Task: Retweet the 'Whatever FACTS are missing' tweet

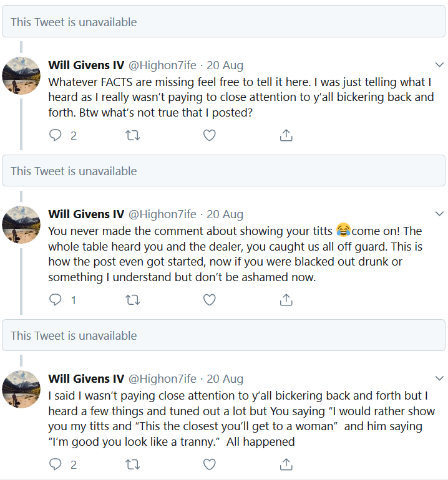Action: [x=132, y=135]
